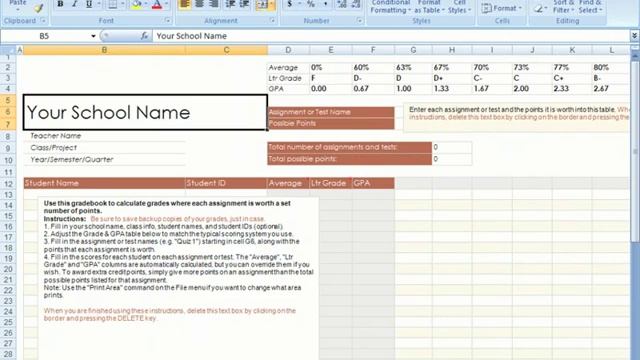This screenshot has width=640, height=360.
Task: Click the Format Painter brush icon
Action: tap(39, 7)
